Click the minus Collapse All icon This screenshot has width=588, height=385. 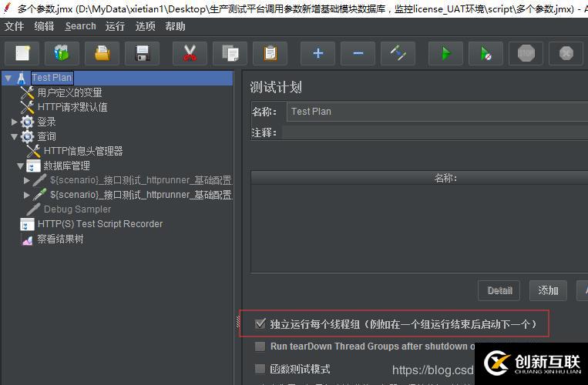[x=358, y=53]
